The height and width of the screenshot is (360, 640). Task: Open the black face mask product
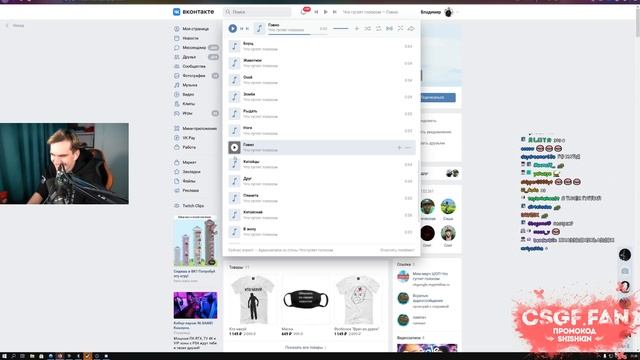(x=305, y=300)
